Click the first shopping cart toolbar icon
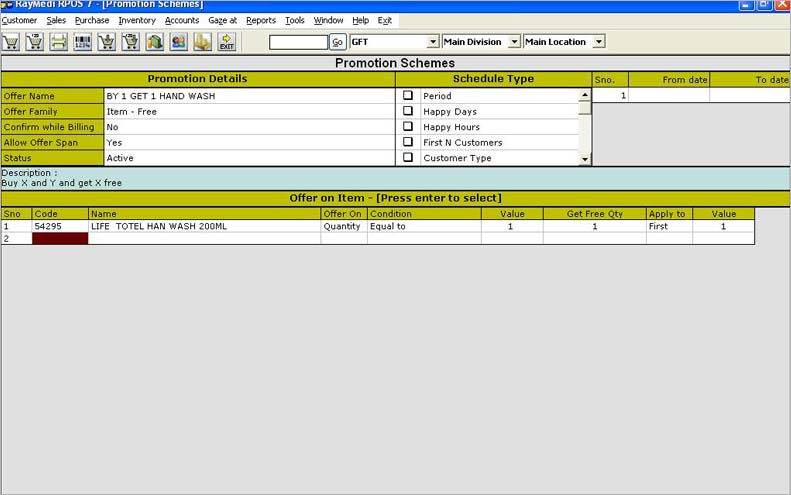791x495 pixels. [11, 42]
